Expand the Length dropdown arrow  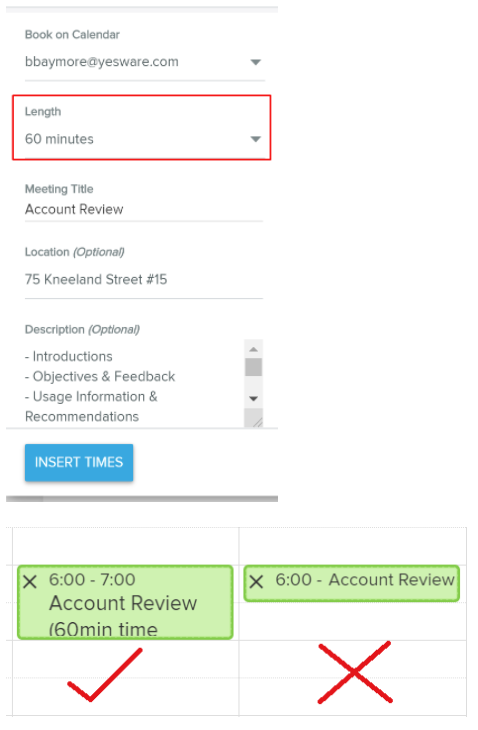click(x=256, y=139)
